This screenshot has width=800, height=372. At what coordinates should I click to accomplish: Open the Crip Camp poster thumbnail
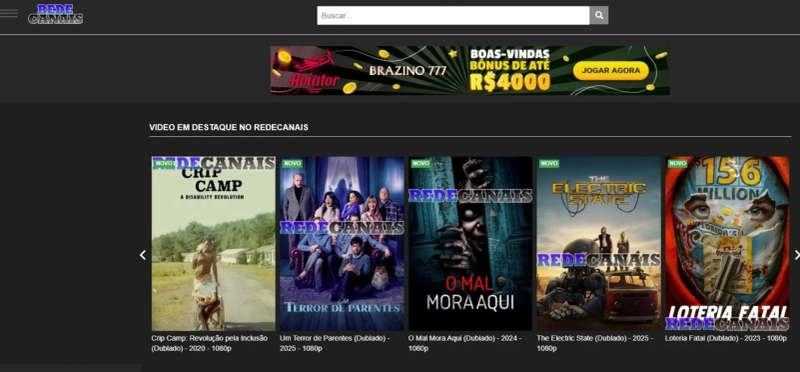point(213,243)
